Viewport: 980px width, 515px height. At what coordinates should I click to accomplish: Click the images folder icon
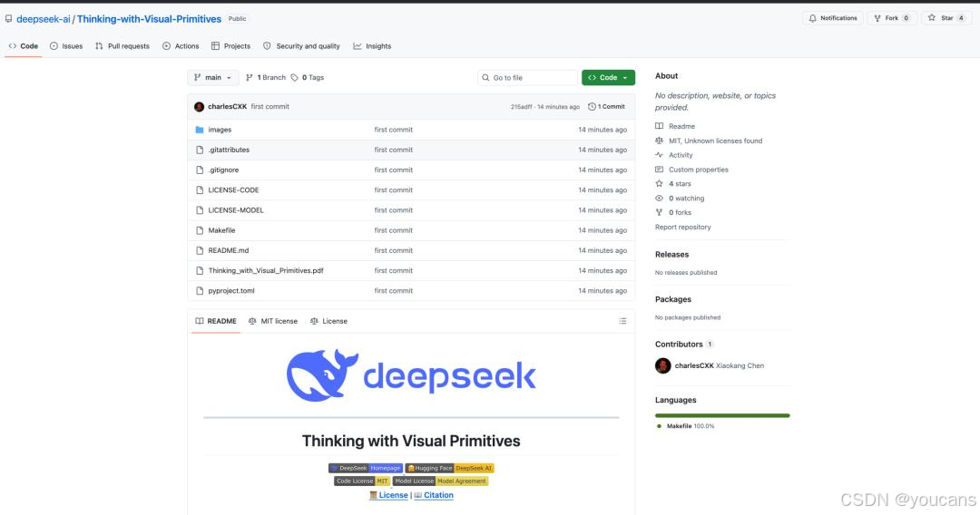(x=200, y=130)
